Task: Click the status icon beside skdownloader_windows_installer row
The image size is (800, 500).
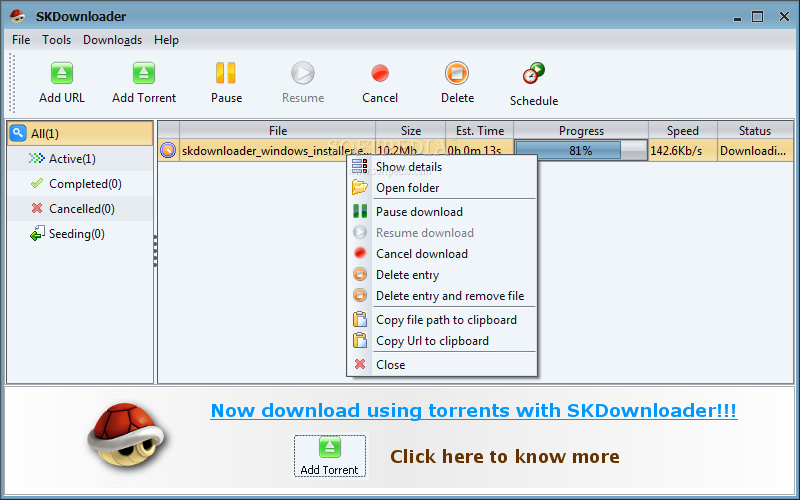Action: (168, 151)
